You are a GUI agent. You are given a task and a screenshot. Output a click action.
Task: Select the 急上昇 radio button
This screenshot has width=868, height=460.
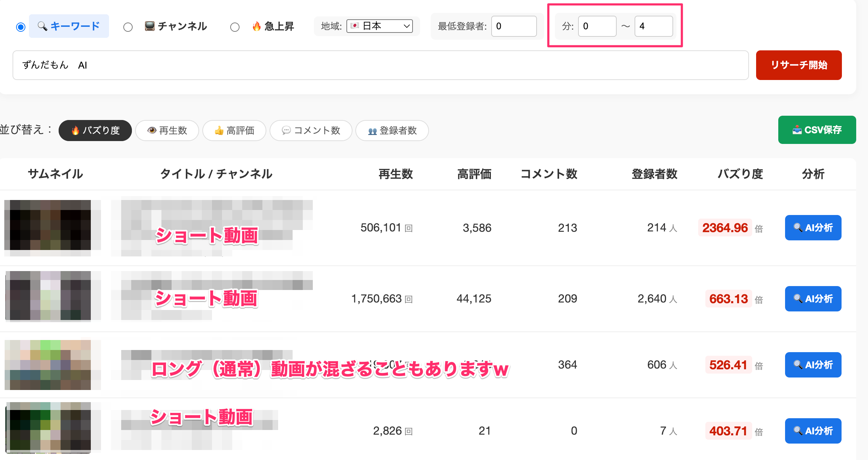235,27
